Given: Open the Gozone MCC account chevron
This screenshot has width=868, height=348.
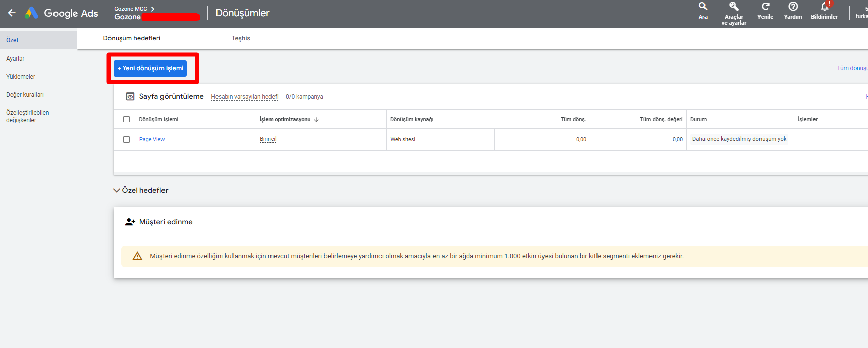Looking at the screenshot, I should point(153,9).
